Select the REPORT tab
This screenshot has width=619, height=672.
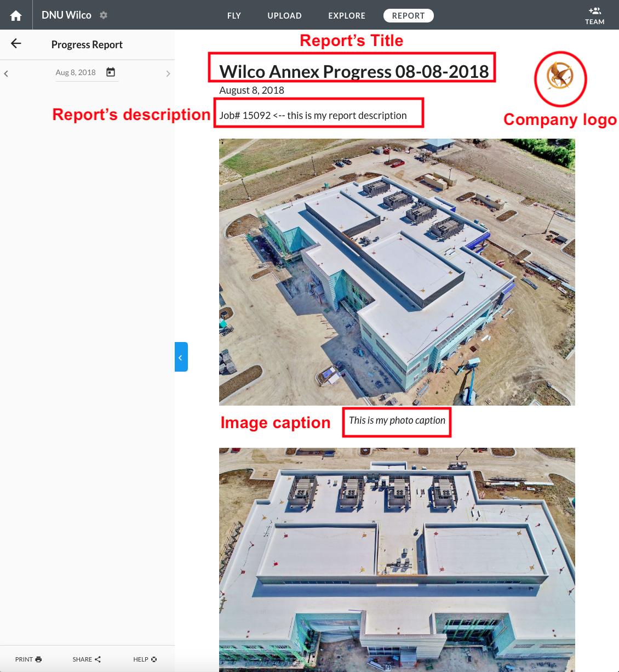tap(409, 16)
